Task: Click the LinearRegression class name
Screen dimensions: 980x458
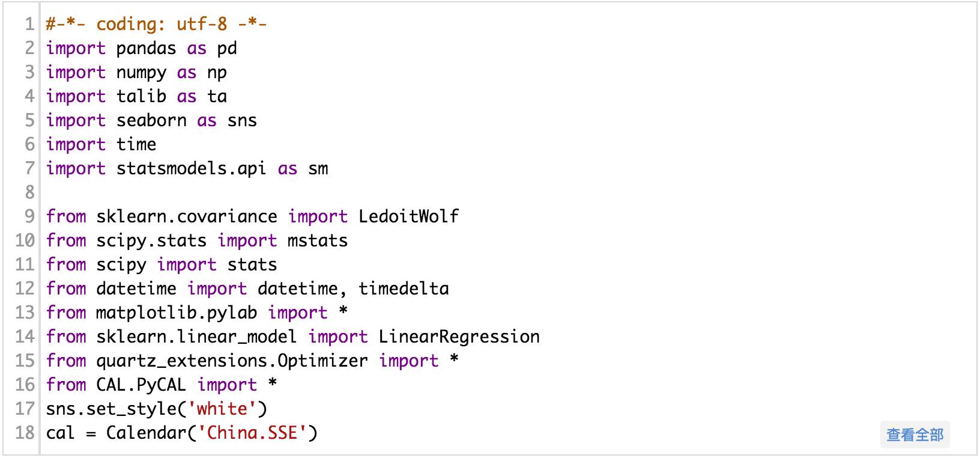Action: coord(459,337)
